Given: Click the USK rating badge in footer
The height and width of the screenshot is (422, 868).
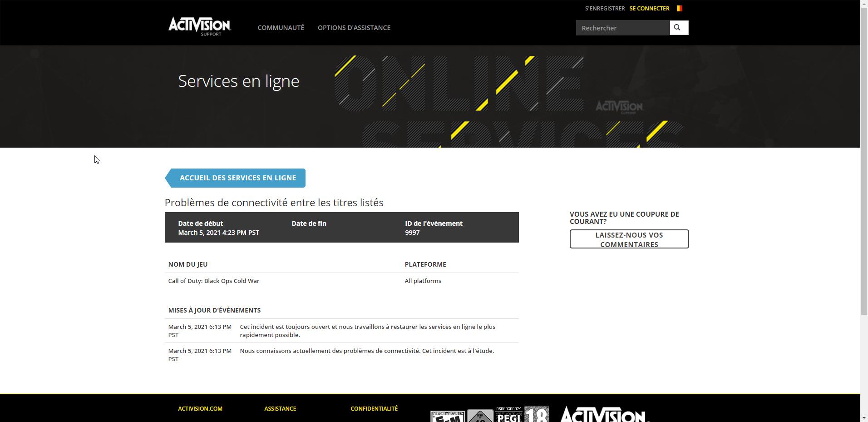Looking at the screenshot, I should tap(480, 416).
